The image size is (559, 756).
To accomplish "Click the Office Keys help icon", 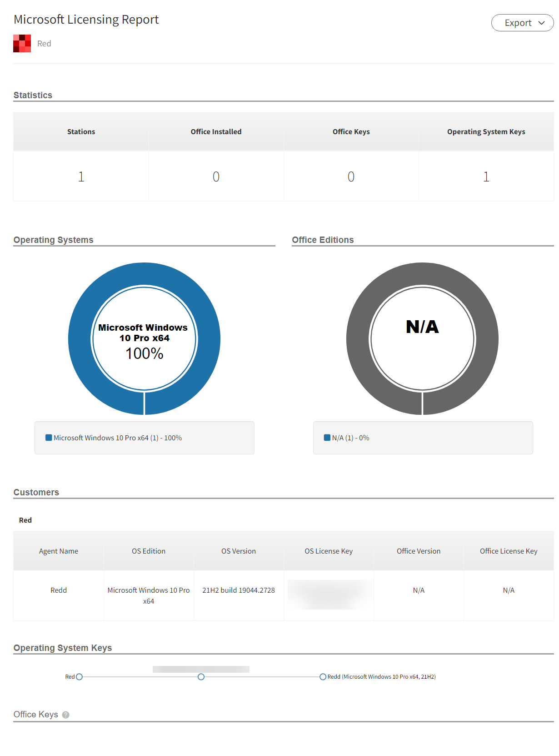I will (66, 715).
